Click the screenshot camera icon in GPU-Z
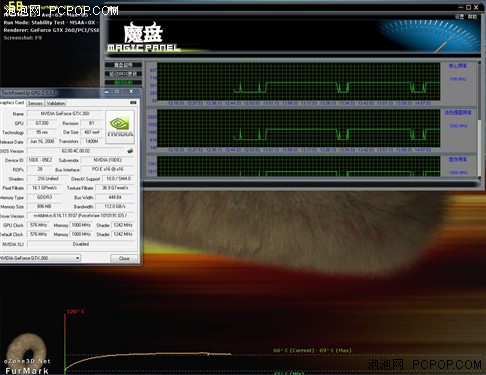The height and width of the screenshot is (375, 486). point(133,102)
